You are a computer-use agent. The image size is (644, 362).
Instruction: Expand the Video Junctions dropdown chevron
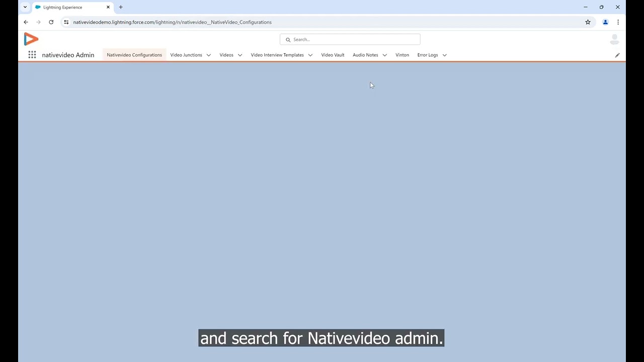point(209,55)
